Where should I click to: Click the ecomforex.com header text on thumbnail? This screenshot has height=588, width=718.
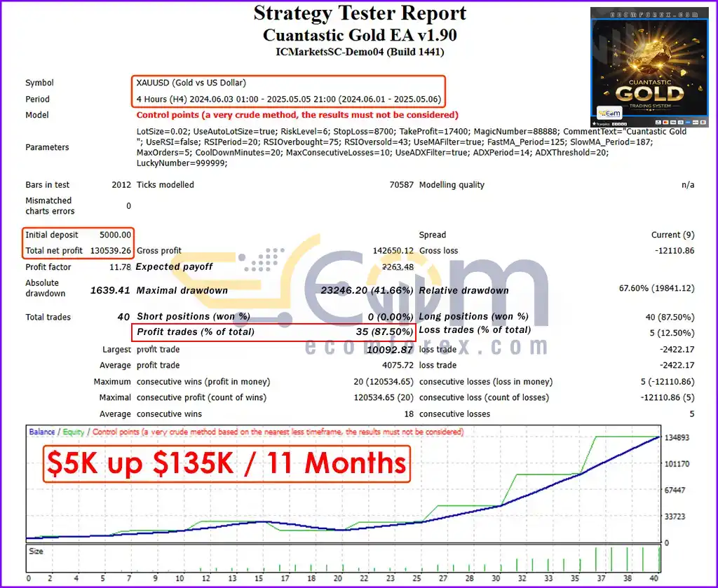[x=654, y=15]
